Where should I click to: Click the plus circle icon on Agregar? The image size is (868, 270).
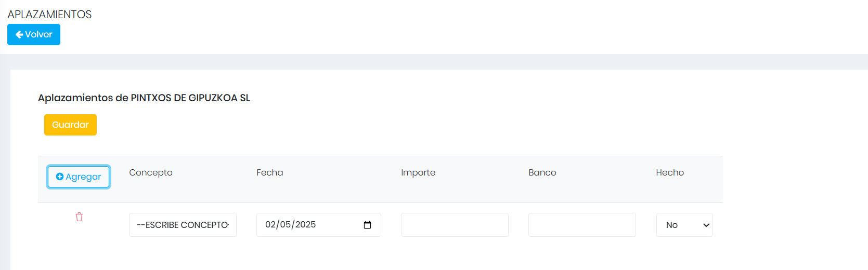[x=60, y=177]
